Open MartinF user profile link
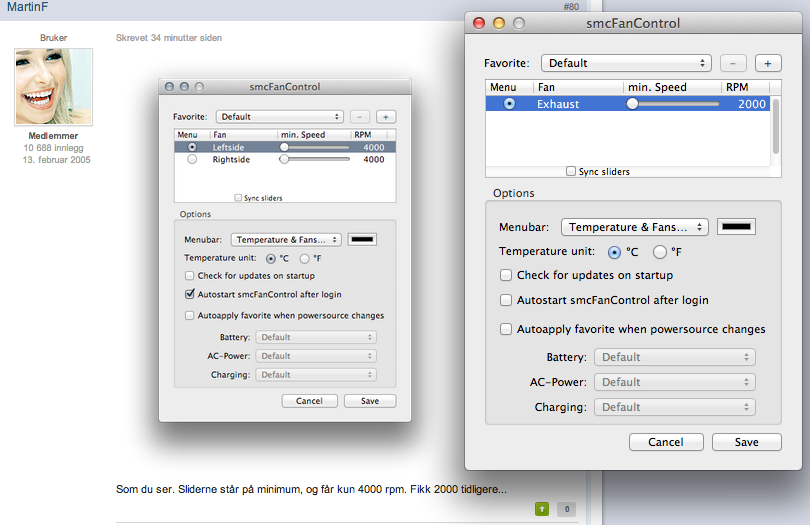The image size is (810, 525). (x=27, y=7)
